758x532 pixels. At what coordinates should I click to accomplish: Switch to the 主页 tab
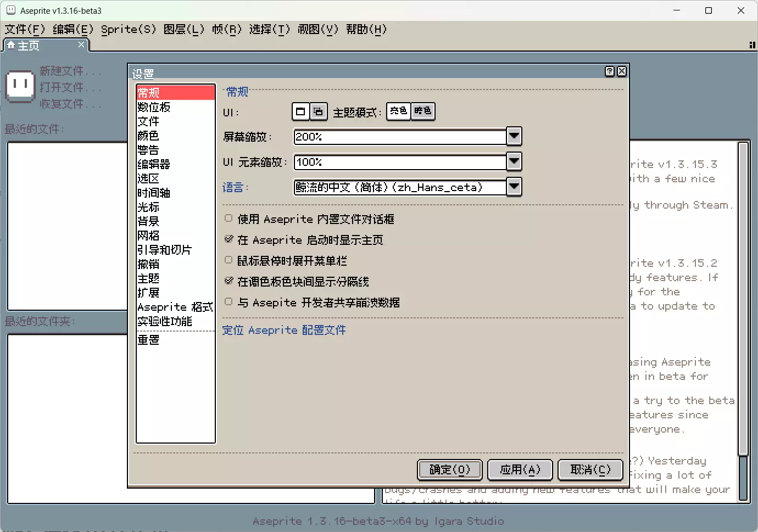click(x=46, y=45)
